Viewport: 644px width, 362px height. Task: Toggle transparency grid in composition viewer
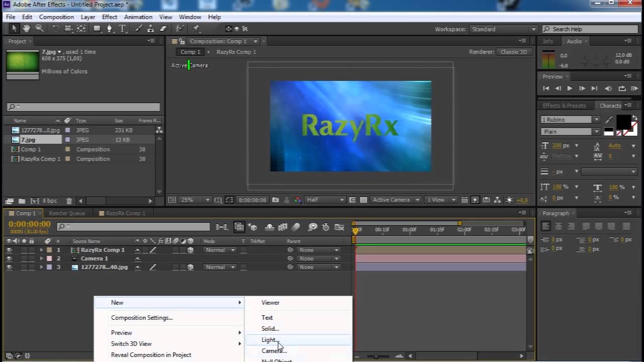coord(363,200)
